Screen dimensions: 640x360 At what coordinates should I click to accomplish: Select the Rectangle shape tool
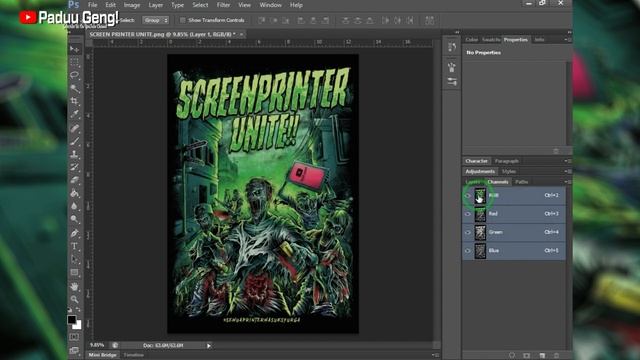[74, 272]
